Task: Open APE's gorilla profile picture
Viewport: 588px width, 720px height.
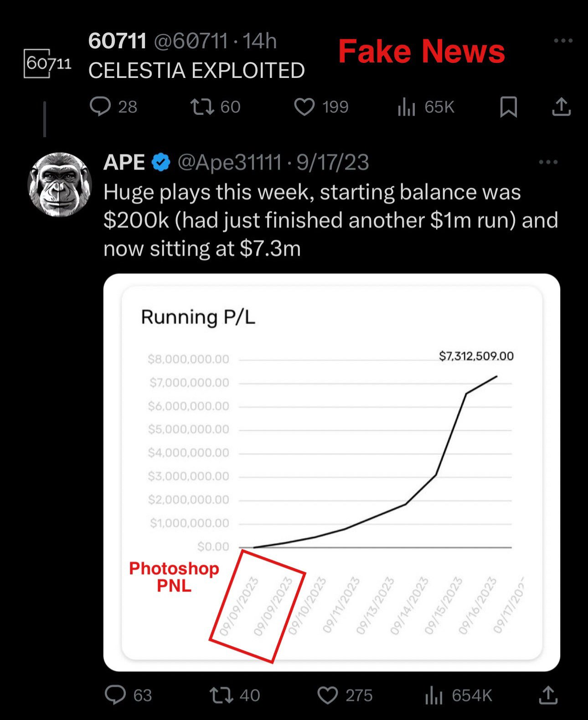Action: (x=60, y=185)
